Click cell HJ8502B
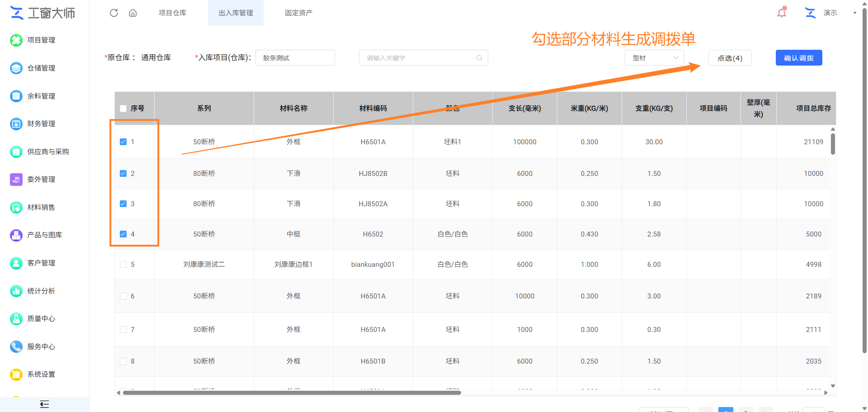 [373, 174]
